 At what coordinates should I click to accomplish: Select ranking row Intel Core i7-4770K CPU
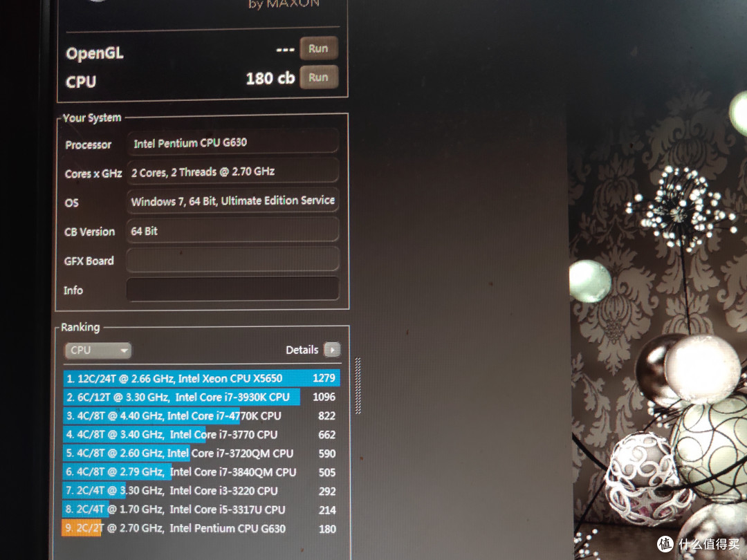(x=201, y=416)
